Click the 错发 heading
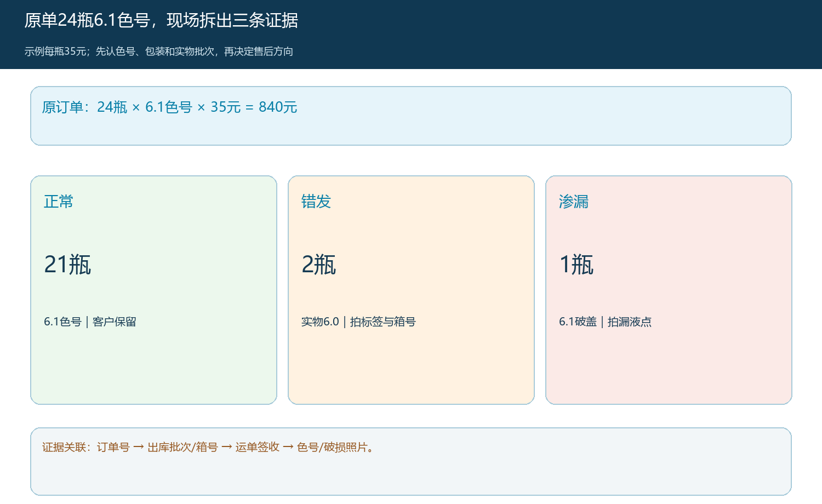This screenshot has height=504, width=822. 316,202
